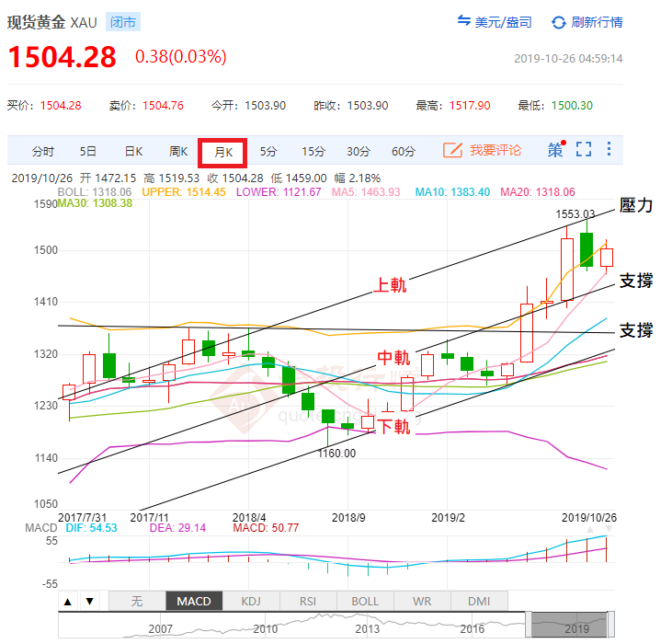Enable the RSI indicator
Image resolution: width=672 pixels, height=644 pixels.
tap(308, 602)
